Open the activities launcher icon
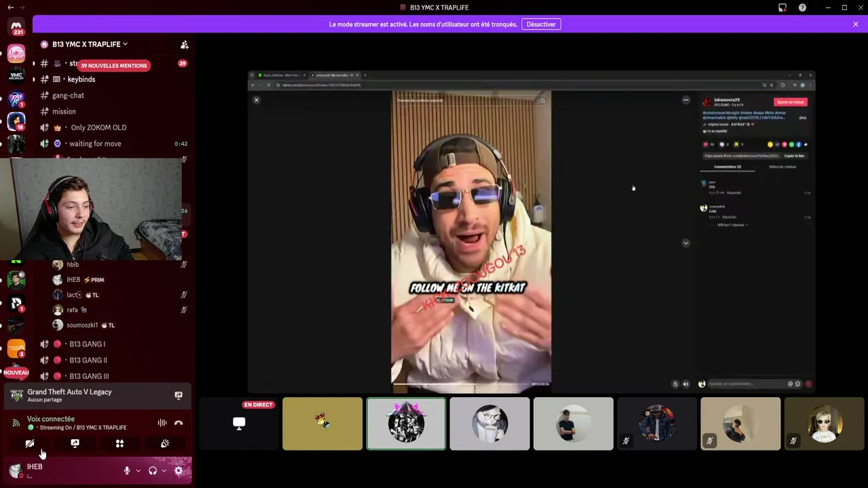Screen dimensions: 868x488 pyautogui.click(x=119, y=444)
